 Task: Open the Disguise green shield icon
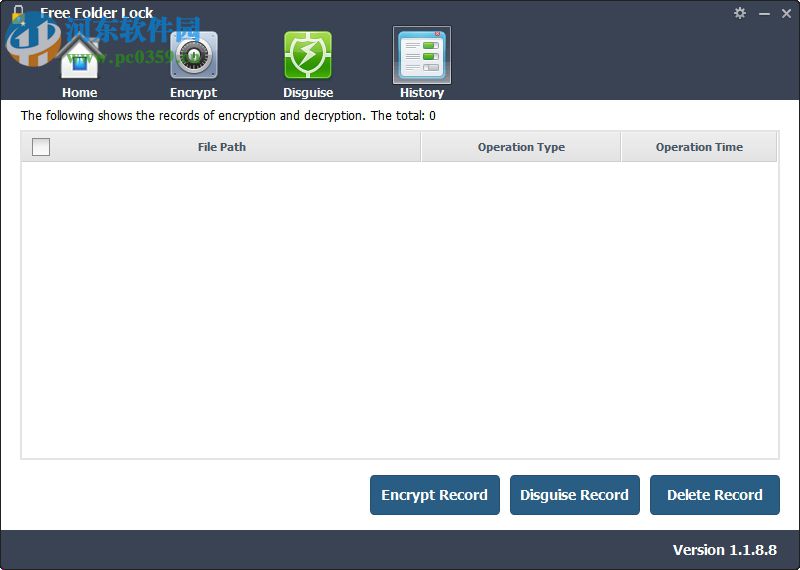point(308,55)
